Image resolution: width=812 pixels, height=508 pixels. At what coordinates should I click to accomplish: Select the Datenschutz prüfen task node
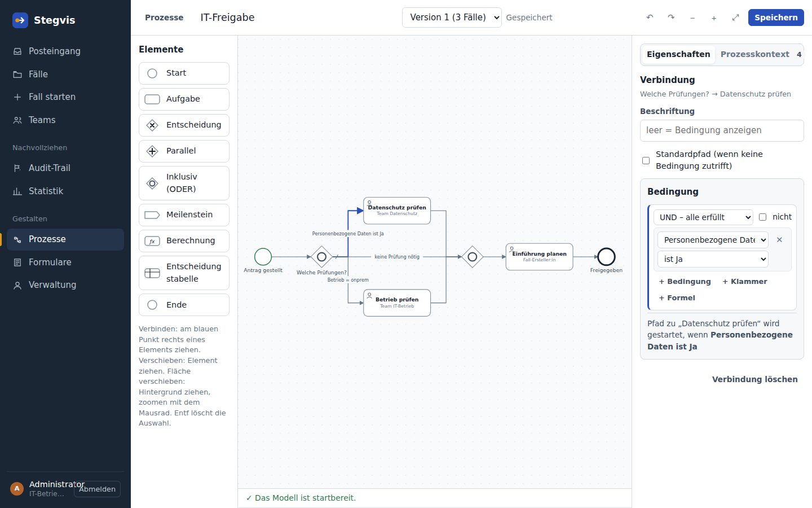(x=397, y=211)
